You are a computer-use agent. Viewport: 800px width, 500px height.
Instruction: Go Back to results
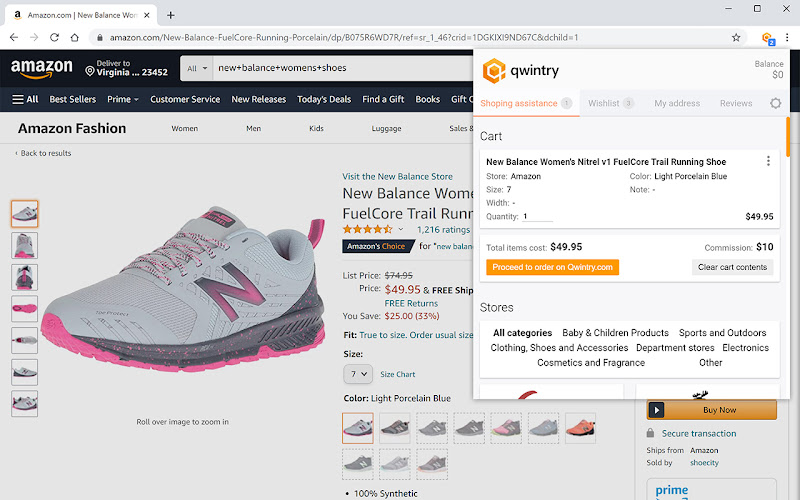tap(43, 153)
